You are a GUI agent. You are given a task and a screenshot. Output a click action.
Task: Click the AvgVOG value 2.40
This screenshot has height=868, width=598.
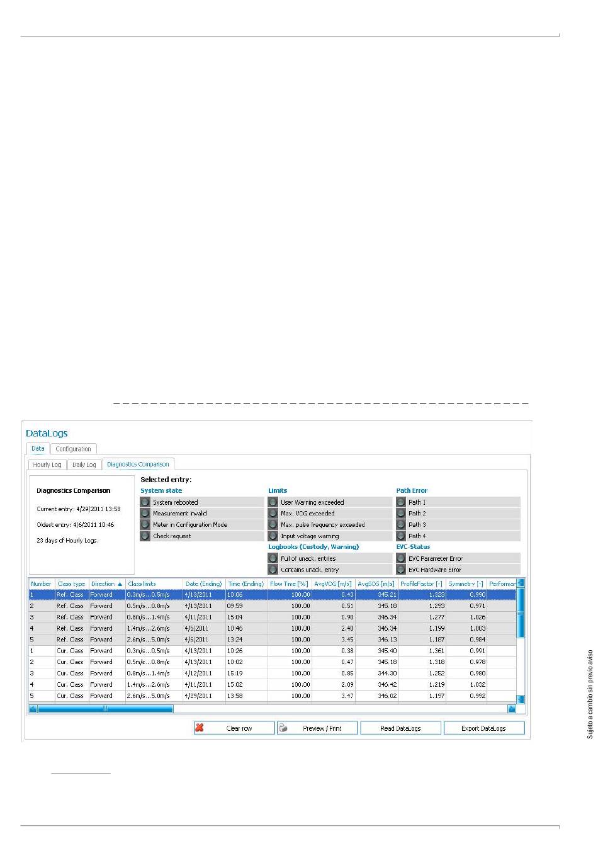[347, 629]
